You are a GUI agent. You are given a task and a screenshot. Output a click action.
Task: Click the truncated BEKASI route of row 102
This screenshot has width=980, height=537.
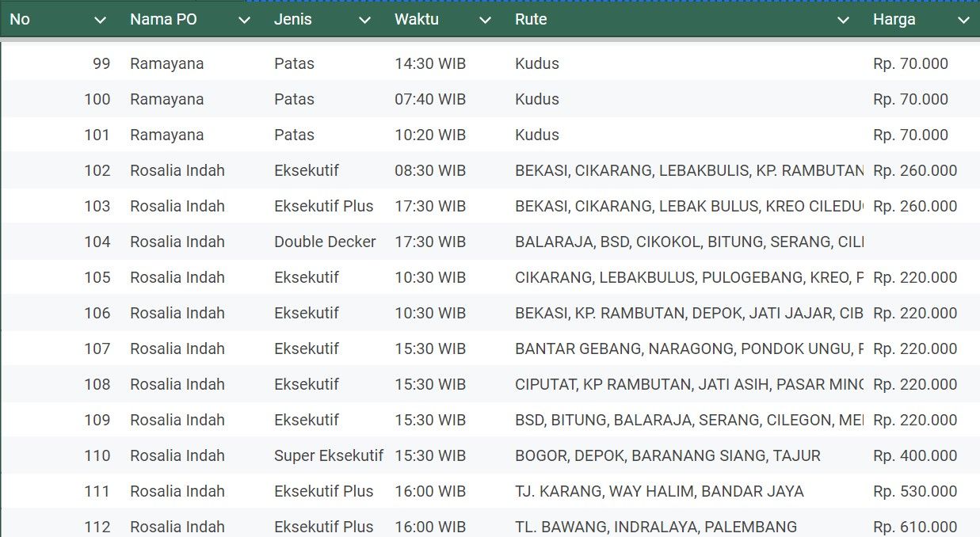pyautogui.click(x=688, y=170)
